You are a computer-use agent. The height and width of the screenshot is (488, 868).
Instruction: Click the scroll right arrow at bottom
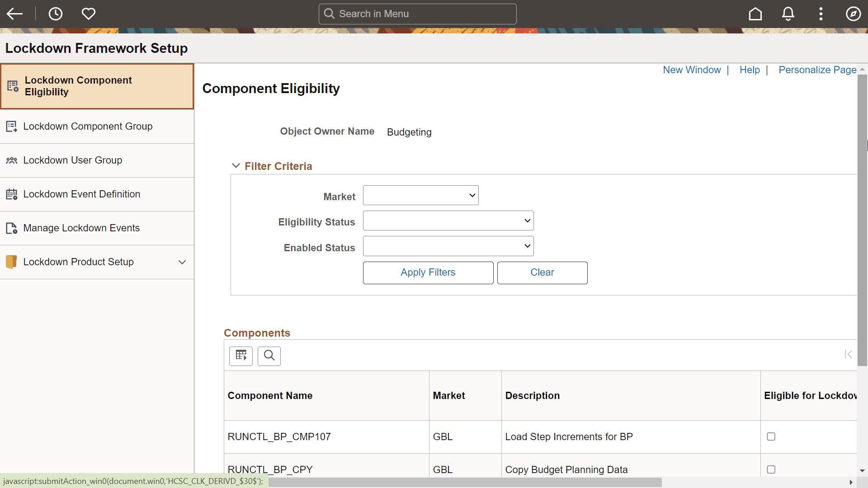tap(851, 483)
